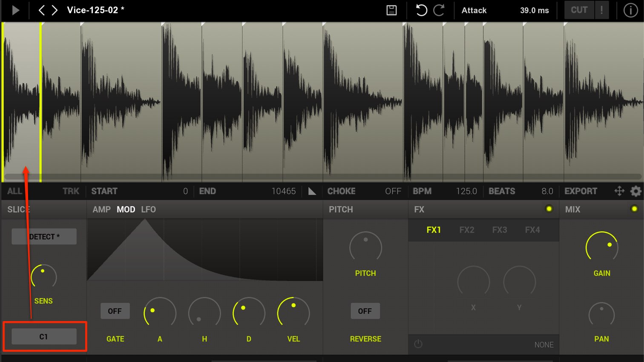Switch to the LFO tab

click(149, 210)
